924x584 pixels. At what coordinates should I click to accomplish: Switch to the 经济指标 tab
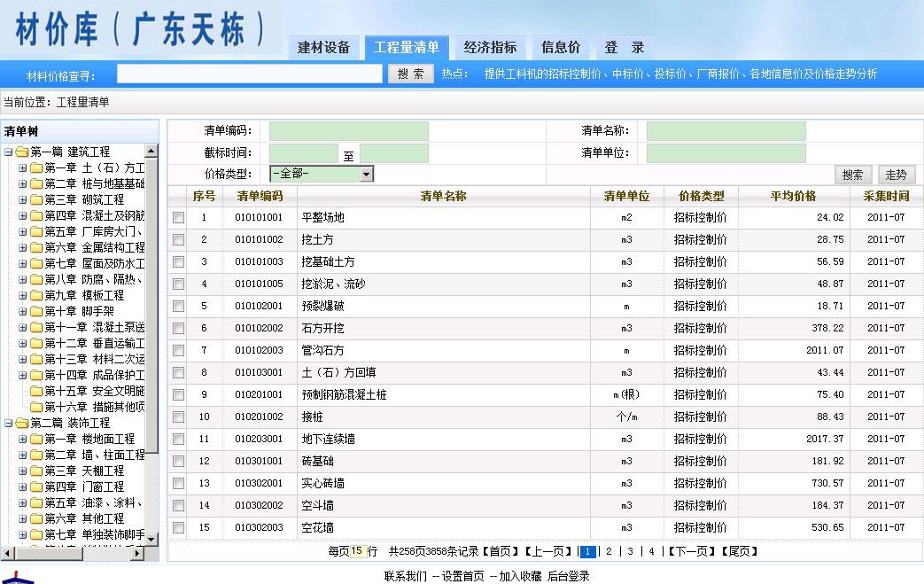coord(490,48)
